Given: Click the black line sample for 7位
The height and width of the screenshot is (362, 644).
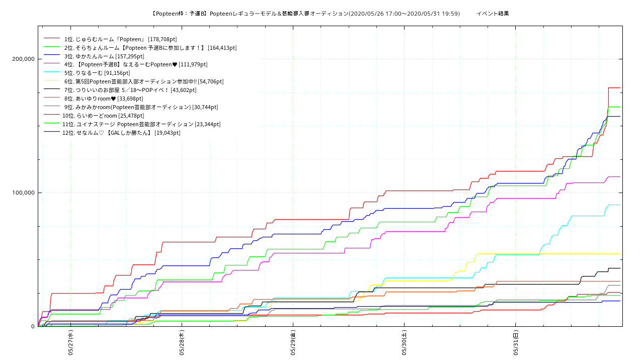Looking at the screenshot, I should tap(52, 89).
